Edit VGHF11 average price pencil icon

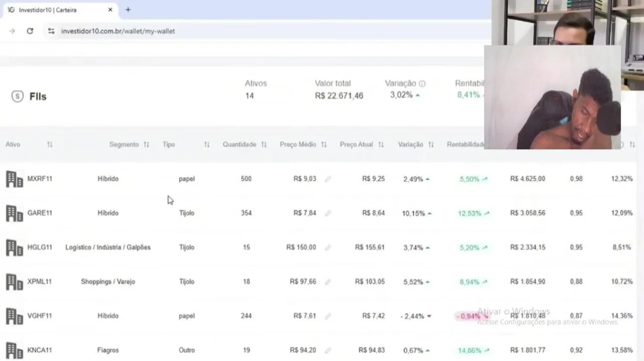coord(328,316)
